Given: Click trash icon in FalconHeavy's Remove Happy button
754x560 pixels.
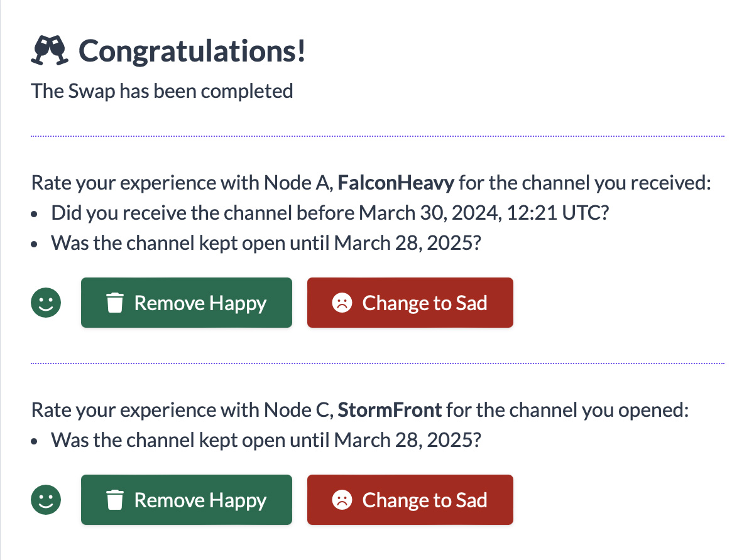Looking at the screenshot, I should click(x=114, y=303).
